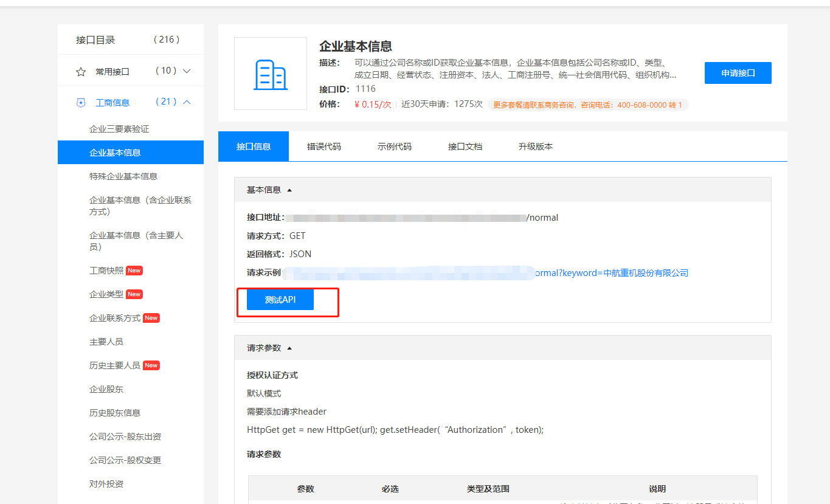Click the 企业基本信息 page title
The width and height of the screenshot is (830, 504).
pos(356,46)
